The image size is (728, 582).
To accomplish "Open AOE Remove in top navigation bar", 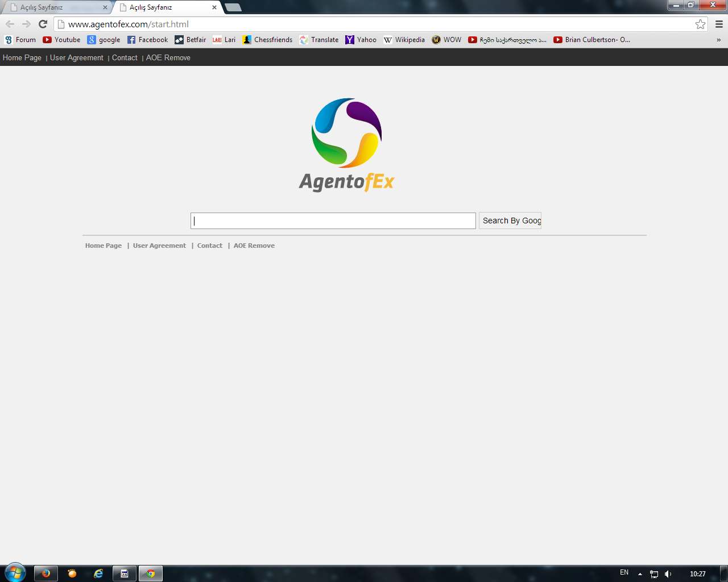I will (x=168, y=57).
